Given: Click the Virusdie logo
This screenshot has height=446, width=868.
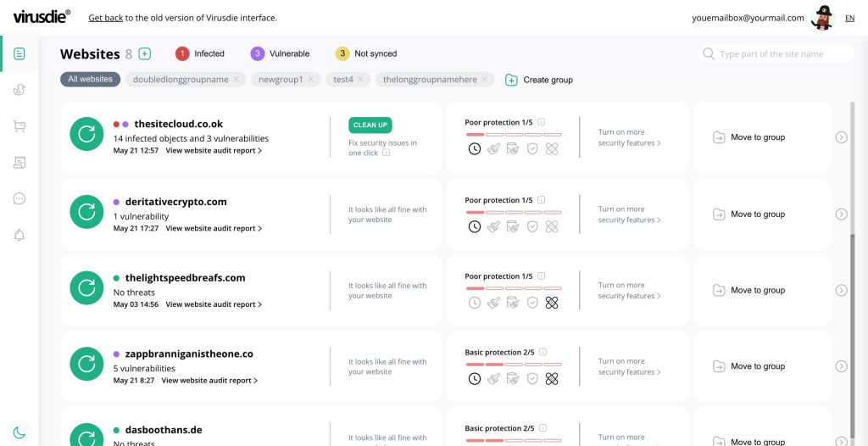Looking at the screenshot, I should pos(42,17).
